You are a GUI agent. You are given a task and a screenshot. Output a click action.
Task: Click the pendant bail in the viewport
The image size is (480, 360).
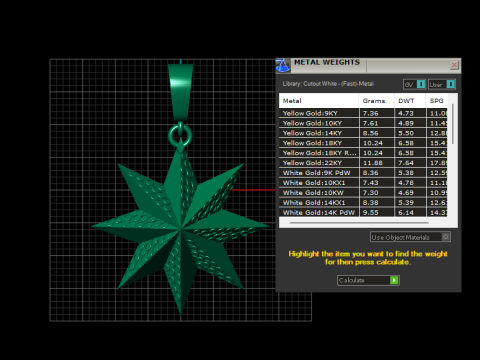click(180, 93)
